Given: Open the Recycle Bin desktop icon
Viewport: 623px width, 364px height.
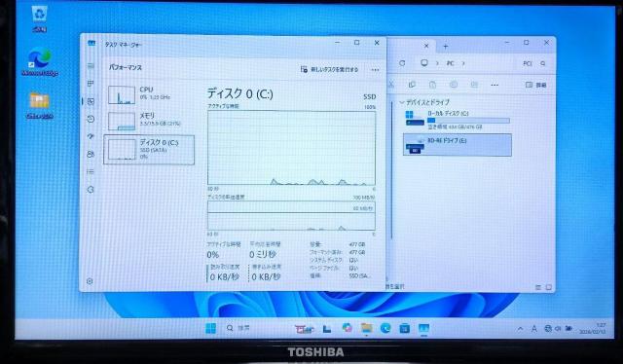Looking at the screenshot, I should tap(39, 18).
